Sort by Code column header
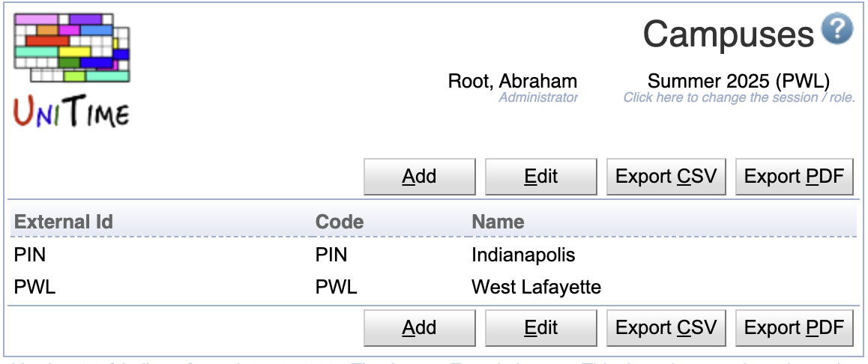The width and height of the screenshot is (868, 364). (x=340, y=222)
